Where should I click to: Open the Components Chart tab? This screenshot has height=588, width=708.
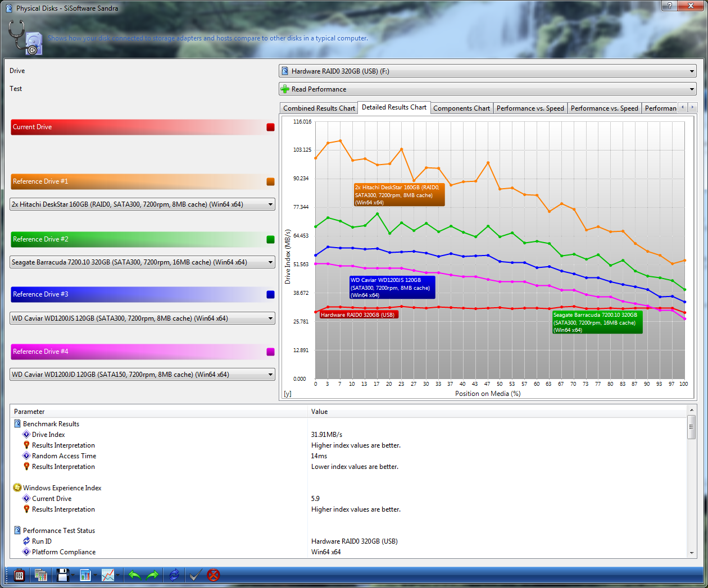[x=461, y=108]
